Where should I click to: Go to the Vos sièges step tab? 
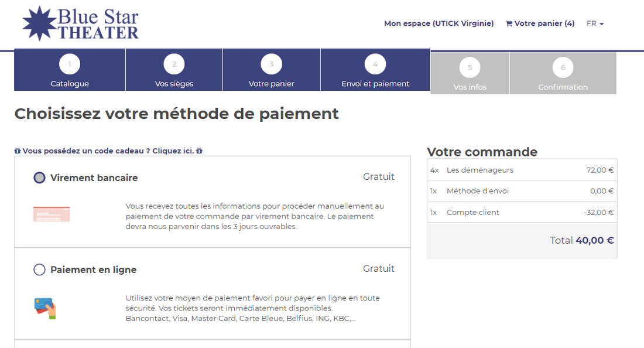[174, 70]
